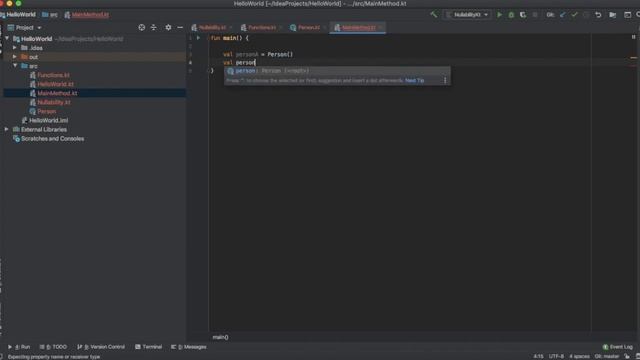
Task: Click the lock icon in the status bar's right corner
Action: (x=627, y=357)
